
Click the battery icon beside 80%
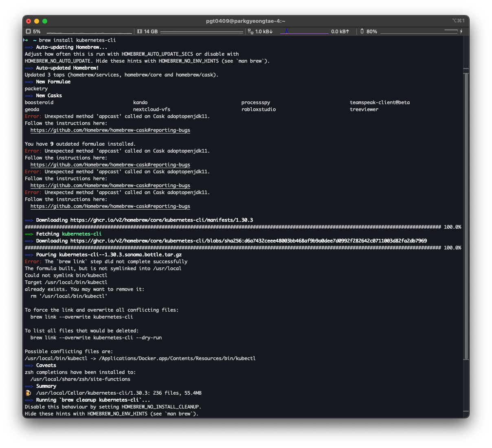click(x=362, y=31)
